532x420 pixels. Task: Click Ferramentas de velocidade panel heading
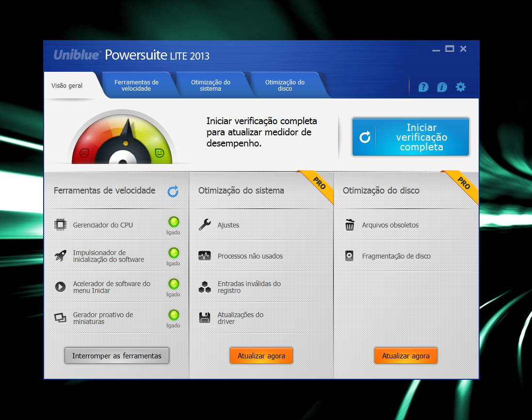coord(104,190)
